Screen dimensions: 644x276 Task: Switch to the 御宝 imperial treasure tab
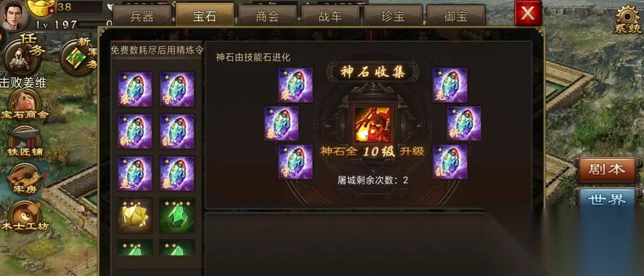tap(456, 16)
